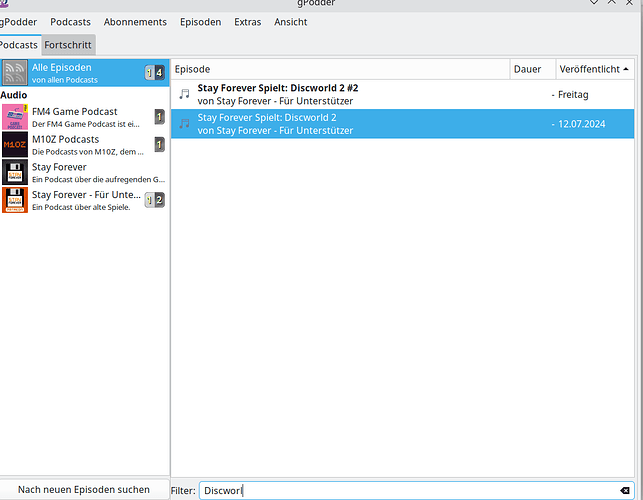Close the gPodder window
The height and width of the screenshot is (500, 643).
click(629, 2)
